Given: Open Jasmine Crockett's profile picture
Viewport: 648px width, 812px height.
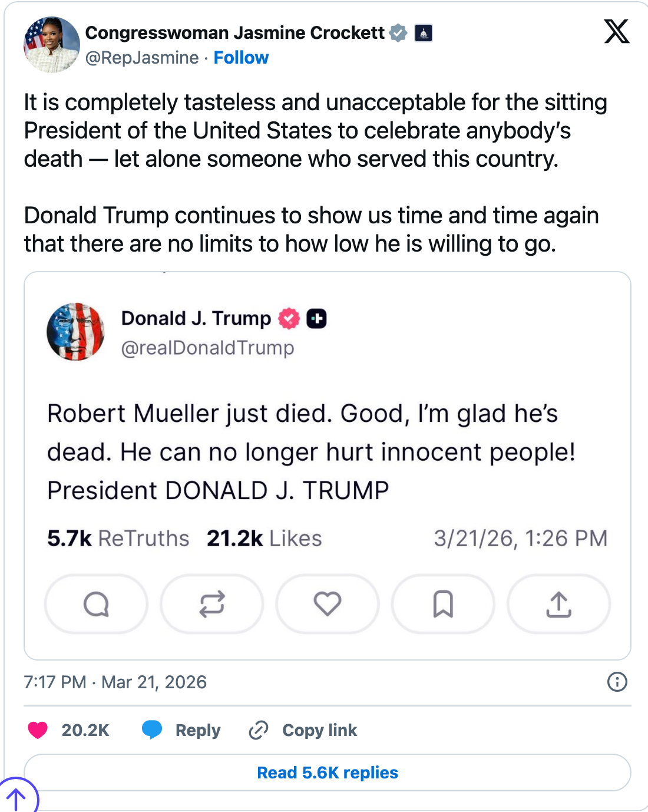Looking at the screenshot, I should [x=52, y=45].
